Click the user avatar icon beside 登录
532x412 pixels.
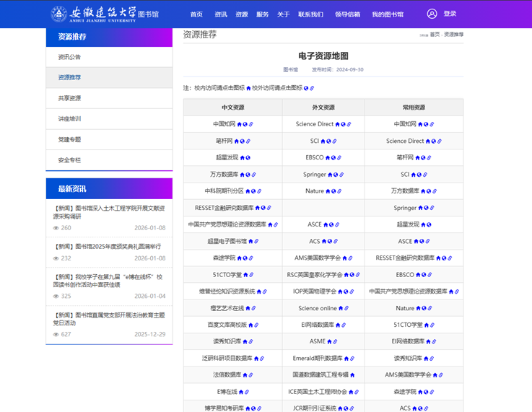tap(432, 14)
